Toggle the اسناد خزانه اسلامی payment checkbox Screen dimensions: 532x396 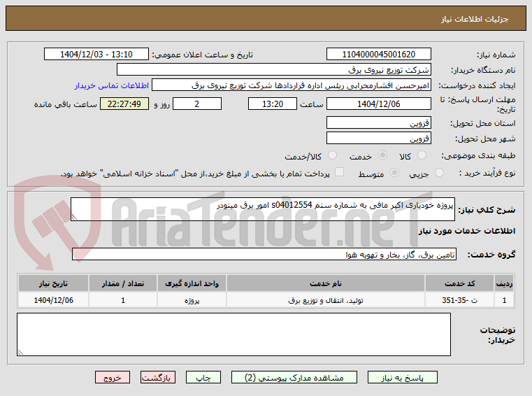click(339, 172)
